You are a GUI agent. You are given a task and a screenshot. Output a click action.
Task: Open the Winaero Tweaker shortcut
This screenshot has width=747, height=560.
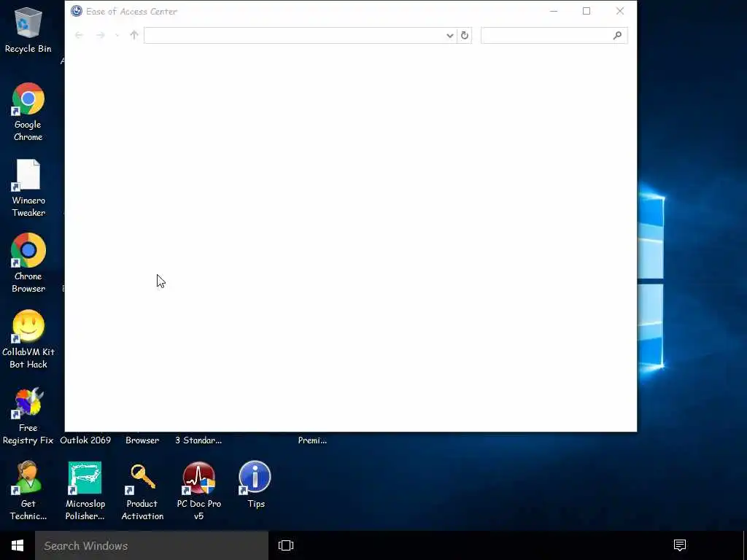click(x=28, y=188)
